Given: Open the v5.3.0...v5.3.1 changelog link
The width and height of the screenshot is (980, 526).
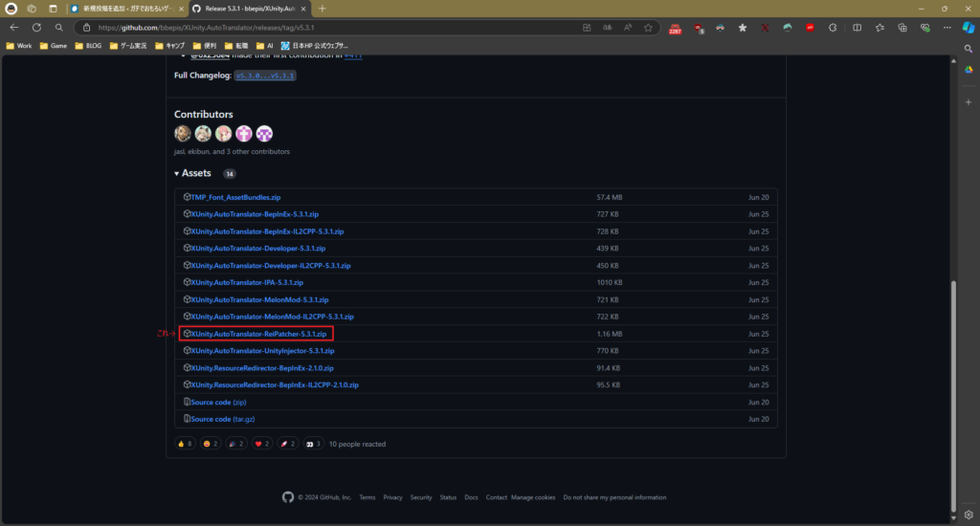Looking at the screenshot, I should tap(265, 76).
